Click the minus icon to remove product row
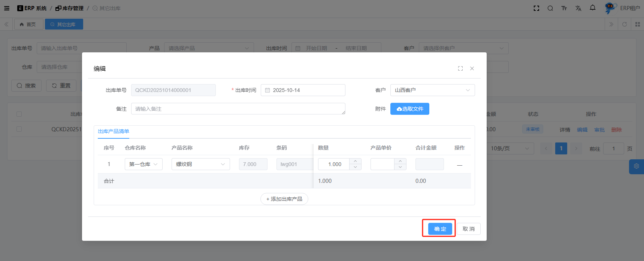Screen dimensions: 644x261 pos(460,165)
